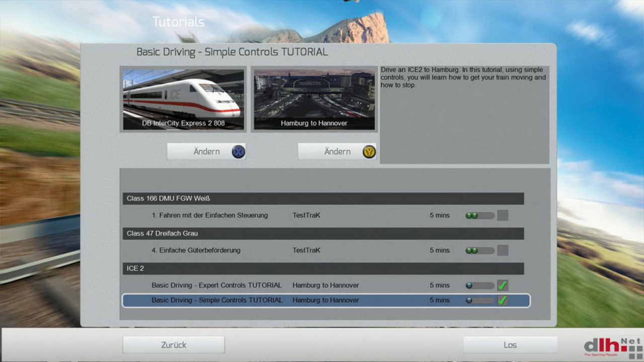644x362 pixels.
Task: Click the blue X controller icon
Action: (238, 151)
